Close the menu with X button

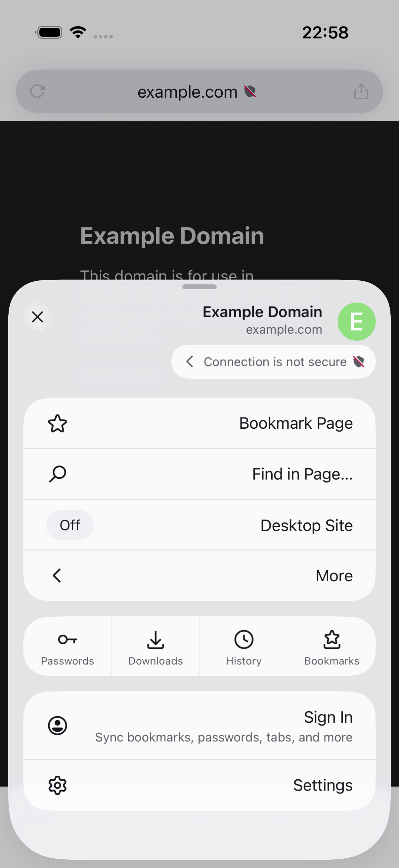click(37, 317)
